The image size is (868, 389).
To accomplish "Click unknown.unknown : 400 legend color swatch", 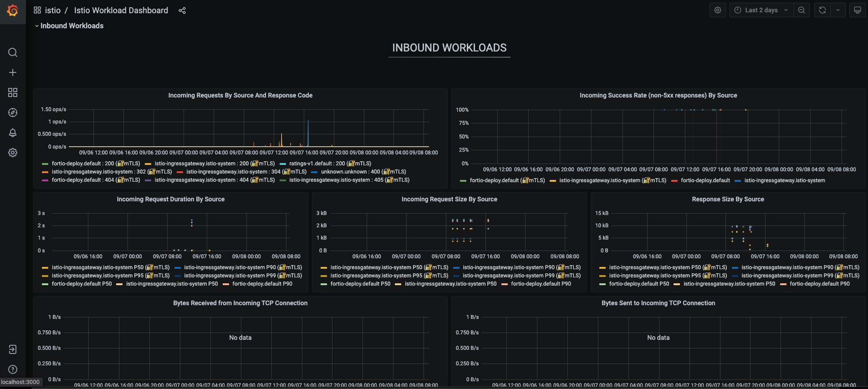I will tap(314, 172).
